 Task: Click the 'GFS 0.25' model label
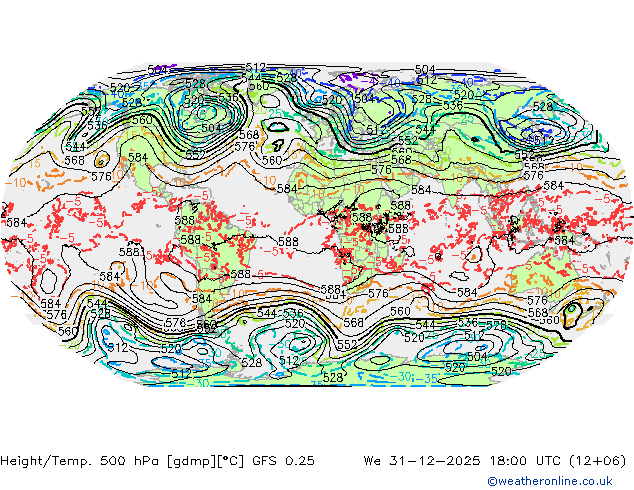(283, 460)
